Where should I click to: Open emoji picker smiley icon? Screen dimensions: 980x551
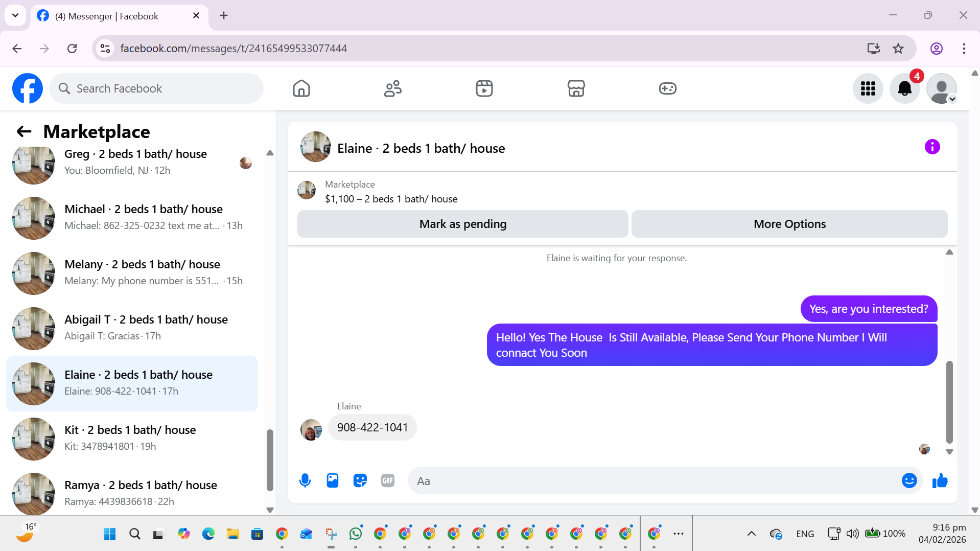tap(909, 480)
